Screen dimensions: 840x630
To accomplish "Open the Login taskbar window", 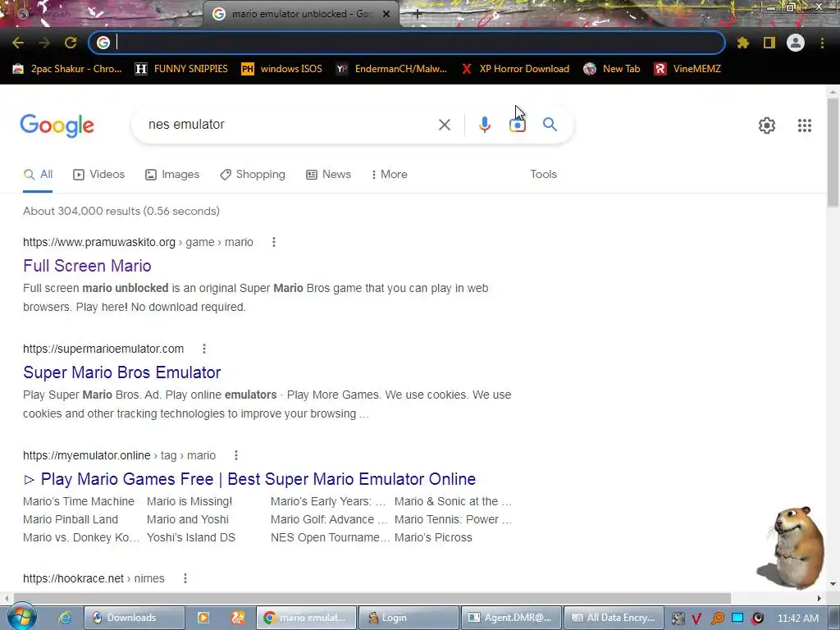I will [409, 618].
